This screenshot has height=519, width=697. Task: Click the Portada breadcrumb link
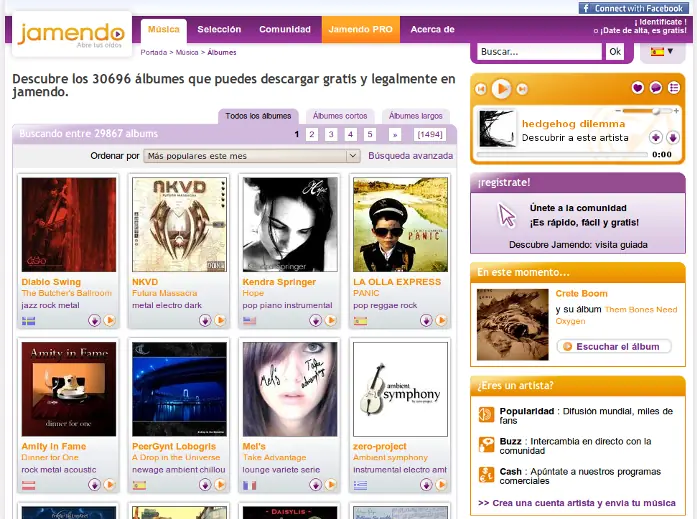[x=153, y=52]
